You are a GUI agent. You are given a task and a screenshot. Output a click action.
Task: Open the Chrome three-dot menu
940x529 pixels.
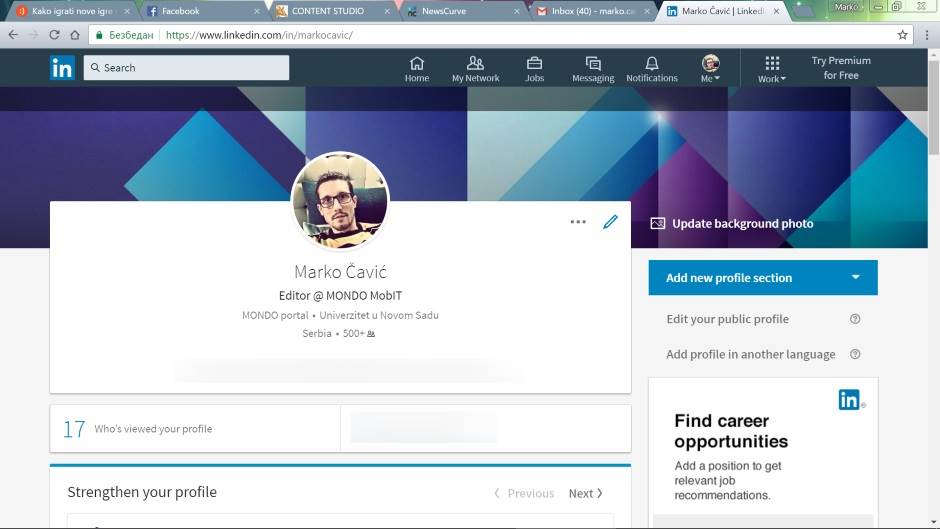(x=927, y=35)
